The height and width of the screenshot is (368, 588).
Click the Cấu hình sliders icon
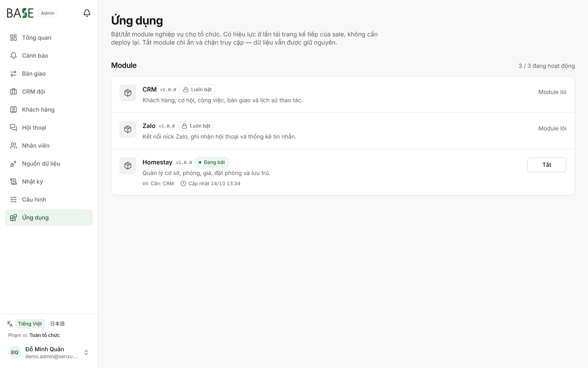tap(13, 200)
